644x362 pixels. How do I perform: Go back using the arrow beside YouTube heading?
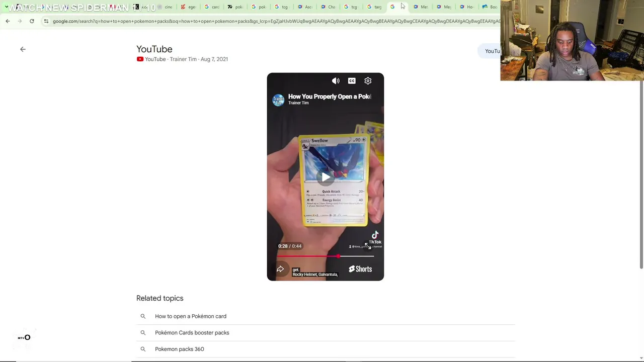[x=23, y=49]
